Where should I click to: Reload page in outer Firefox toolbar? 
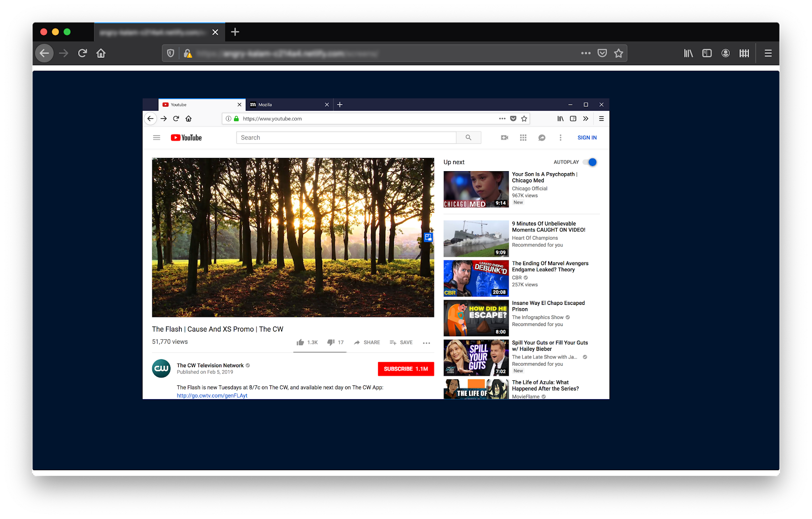pos(82,53)
